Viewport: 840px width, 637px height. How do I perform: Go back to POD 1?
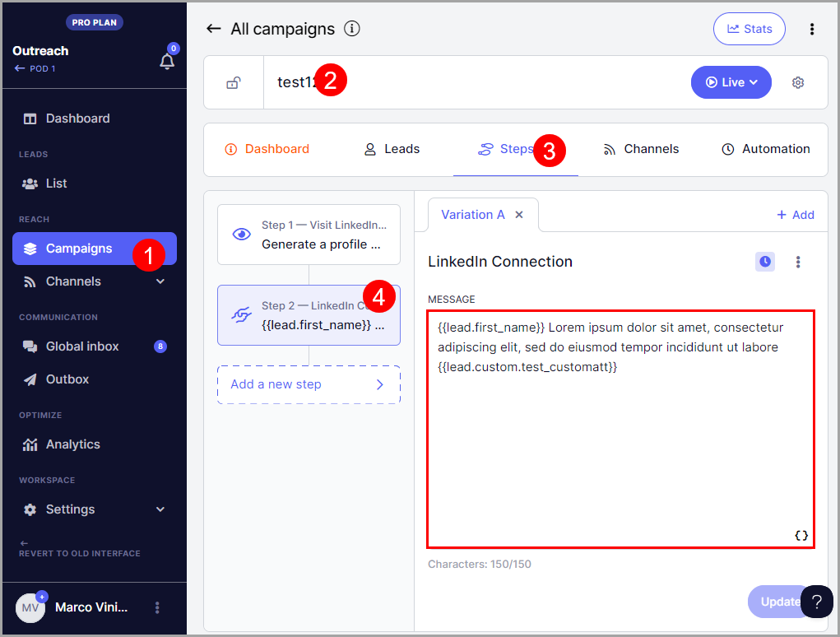coord(35,68)
